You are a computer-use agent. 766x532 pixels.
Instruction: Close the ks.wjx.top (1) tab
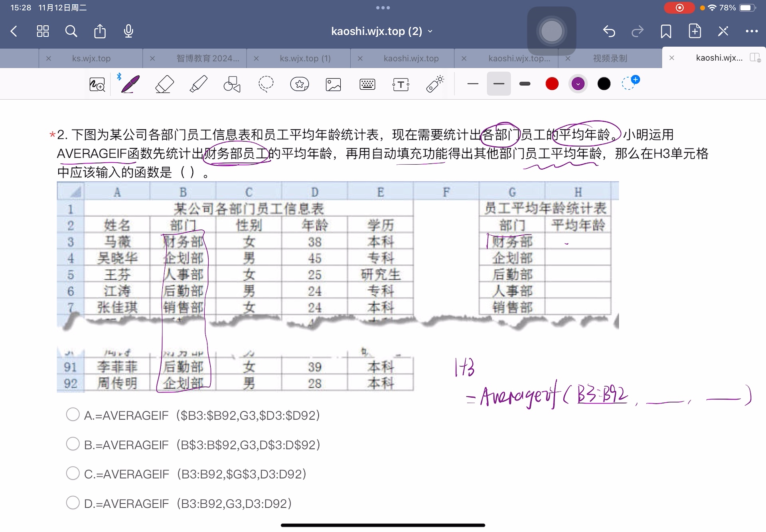(256, 58)
